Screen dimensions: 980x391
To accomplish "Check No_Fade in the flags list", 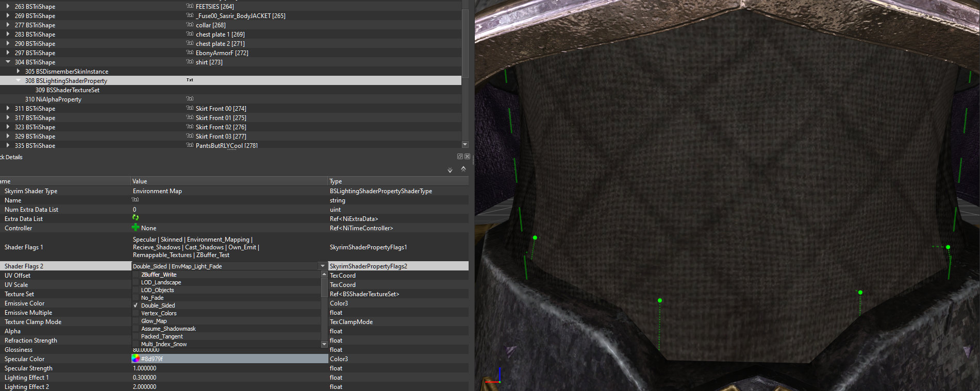I will (136, 298).
